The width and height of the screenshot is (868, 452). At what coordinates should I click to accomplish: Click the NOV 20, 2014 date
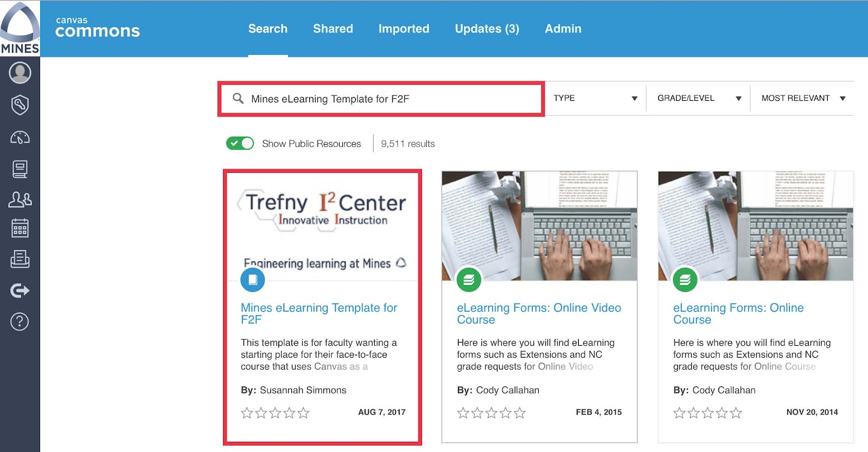click(812, 412)
